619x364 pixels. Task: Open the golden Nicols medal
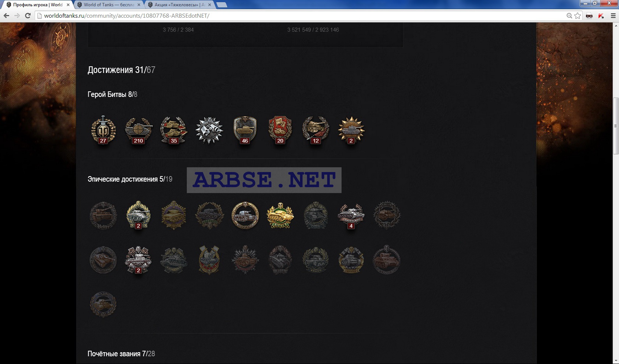(x=280, y=215)
